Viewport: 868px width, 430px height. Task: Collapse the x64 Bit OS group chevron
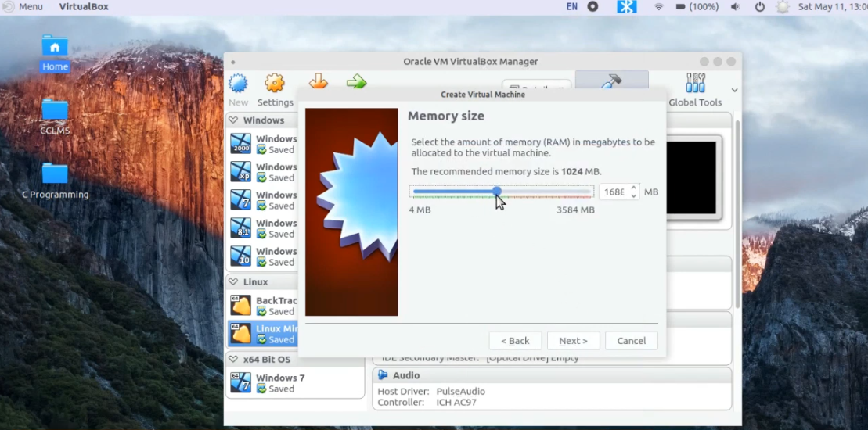[x=233, y=360]
